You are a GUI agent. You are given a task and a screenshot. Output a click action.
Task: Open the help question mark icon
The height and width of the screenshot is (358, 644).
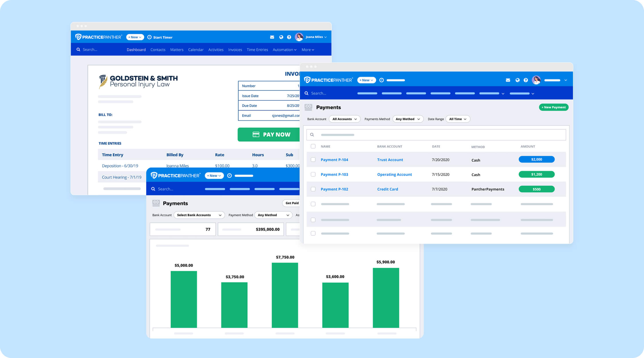point(289,37)
